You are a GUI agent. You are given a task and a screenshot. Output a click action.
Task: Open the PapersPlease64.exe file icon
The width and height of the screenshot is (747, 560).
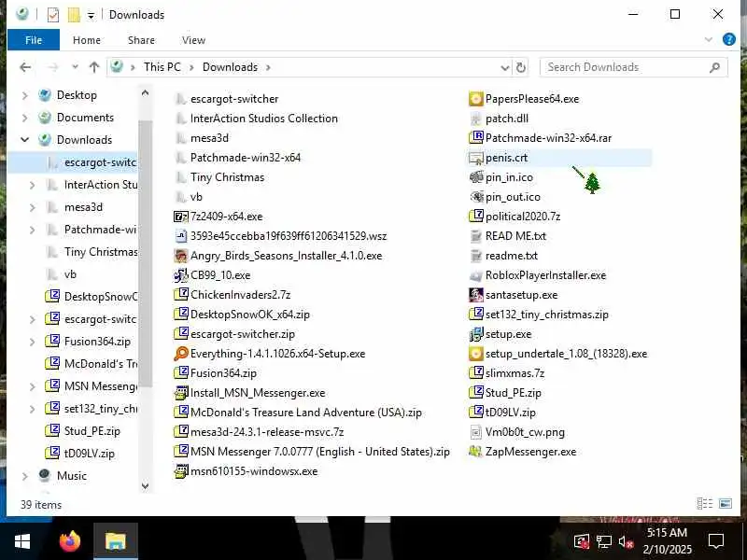pyautogui.click(x=475, y=99)
